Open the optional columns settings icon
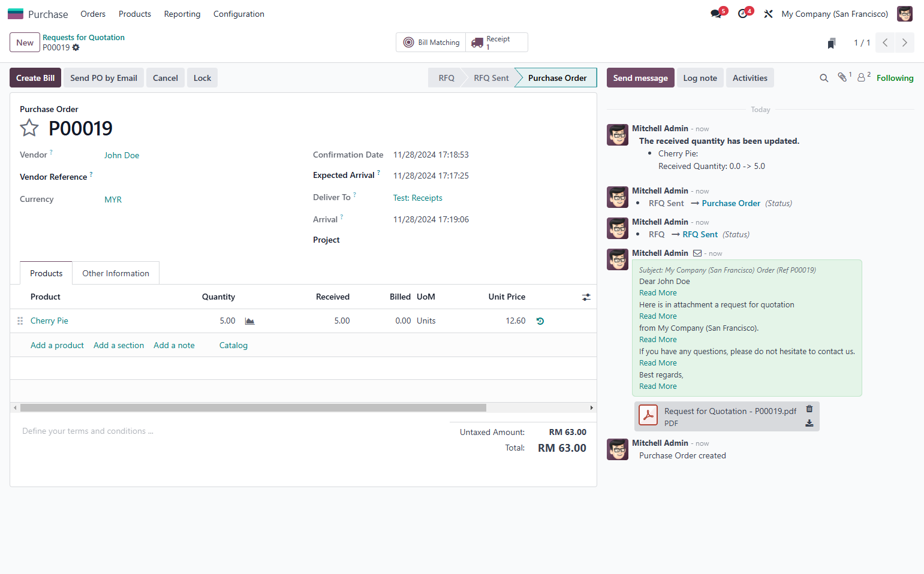 click(586, 297)
